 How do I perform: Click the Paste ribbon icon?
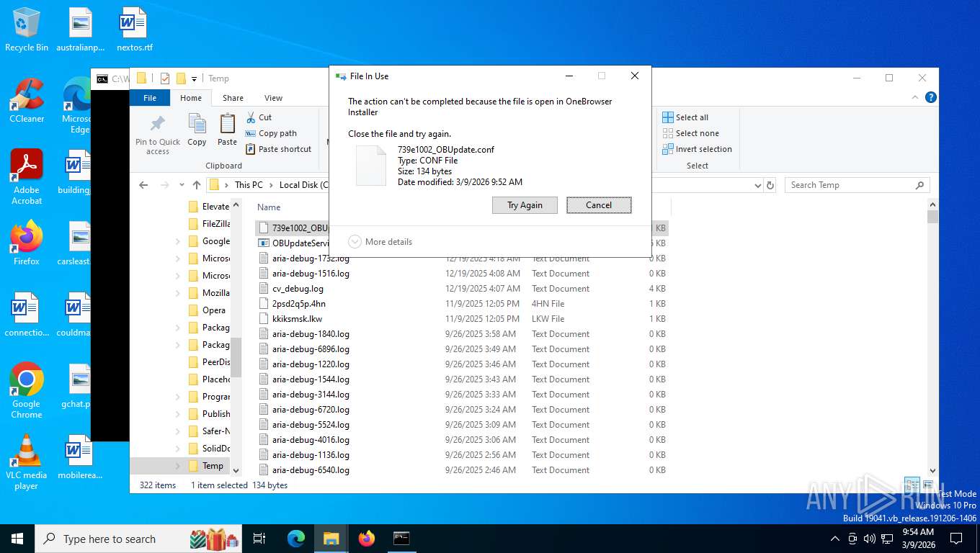[227, 130]
